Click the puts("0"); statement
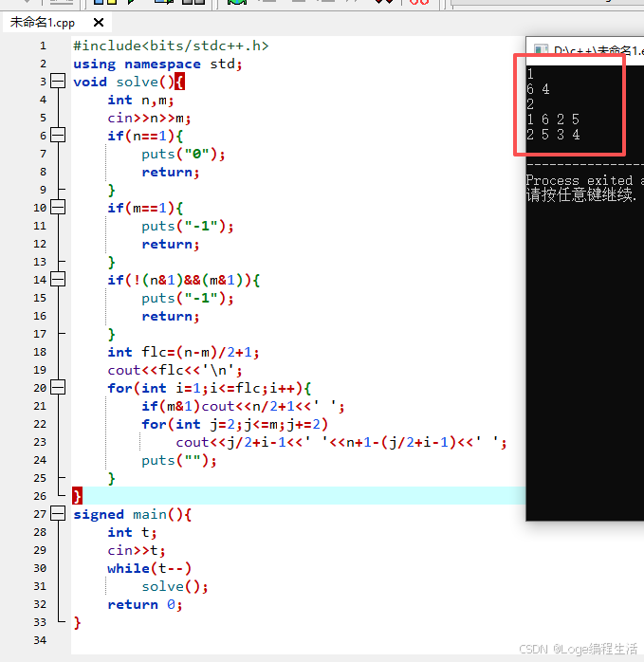Screen dimensions: 644x662 [x=183, y=154]
